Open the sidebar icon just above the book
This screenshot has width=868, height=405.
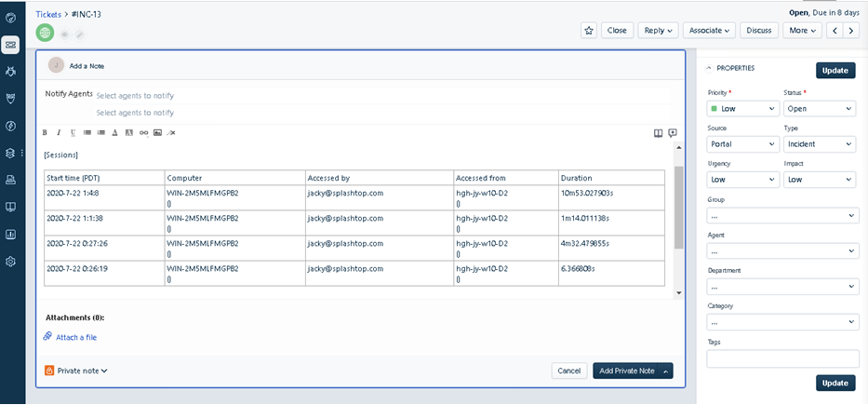(x=10, y=180)
